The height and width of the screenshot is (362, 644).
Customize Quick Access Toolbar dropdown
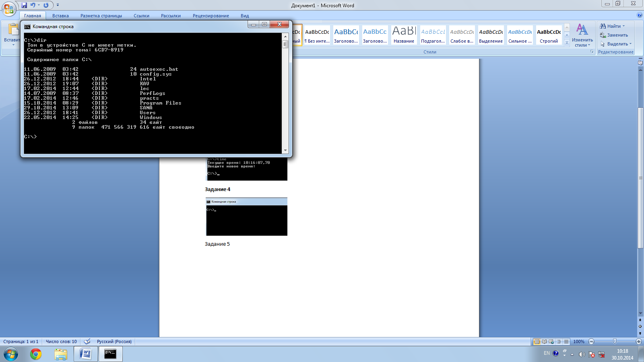[58, 5]
